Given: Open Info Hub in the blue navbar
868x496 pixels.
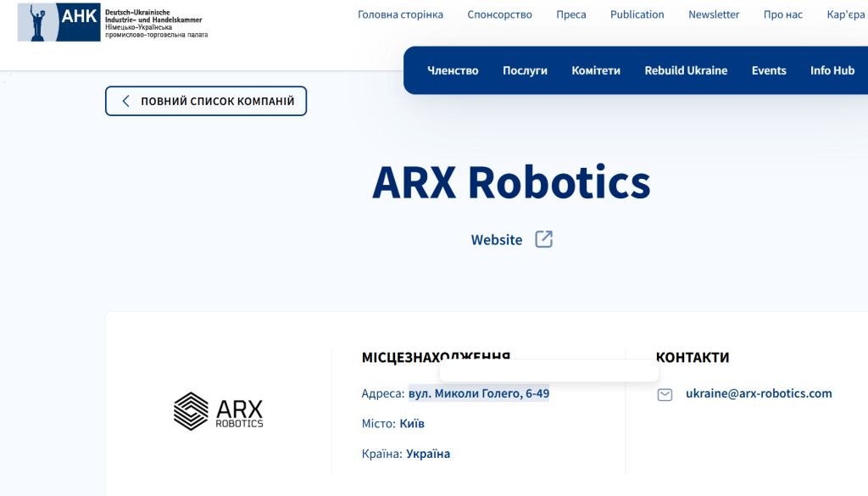Looking at the screenshot, I should pyautogui.click(x=832, y=70).
